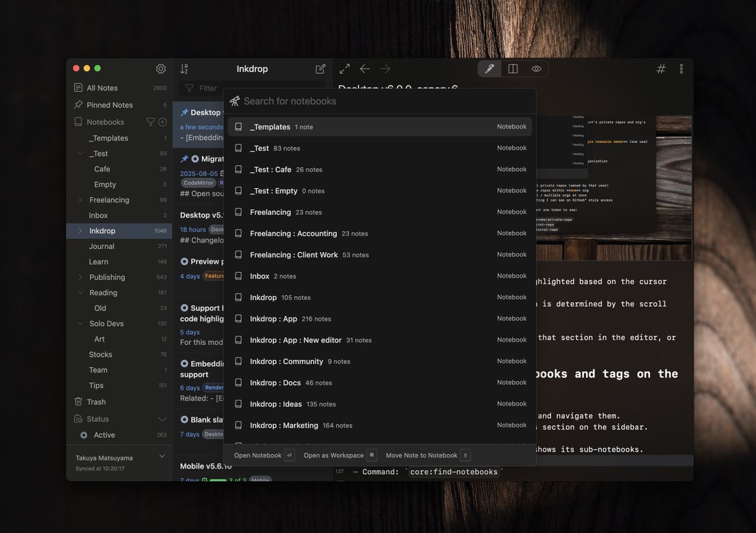
Task: Open Trash in the sidebar
Action: click(96, 401)
